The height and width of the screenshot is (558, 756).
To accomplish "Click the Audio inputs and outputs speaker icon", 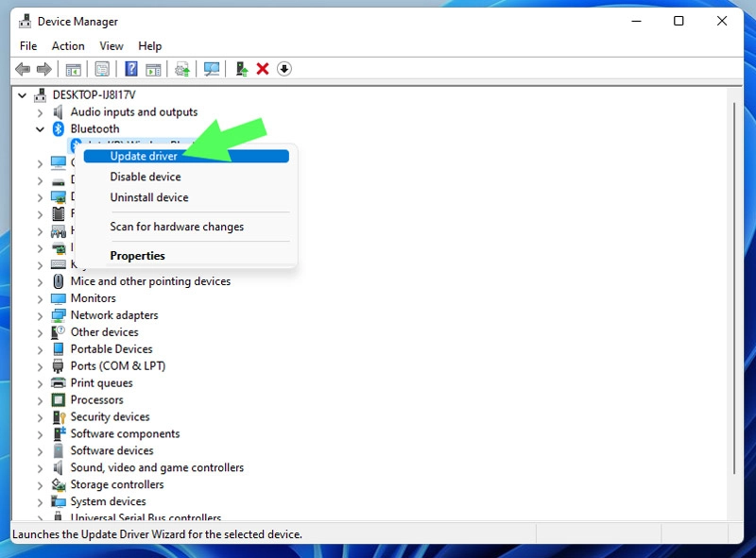I will click(58, 111).
